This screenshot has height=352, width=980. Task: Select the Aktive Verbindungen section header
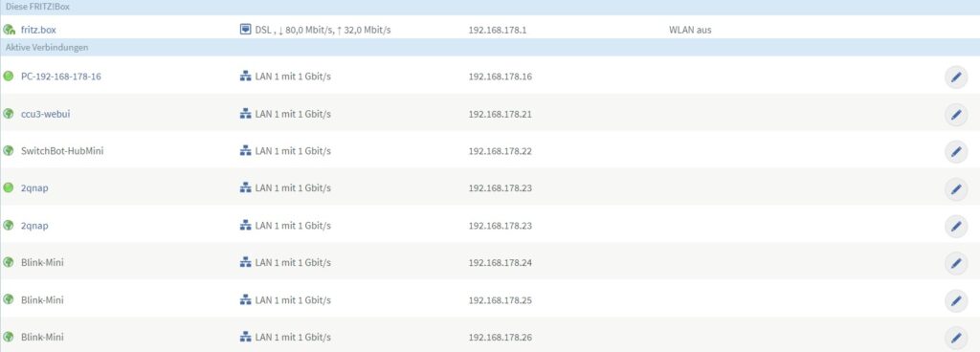click(x=47, y=48)
